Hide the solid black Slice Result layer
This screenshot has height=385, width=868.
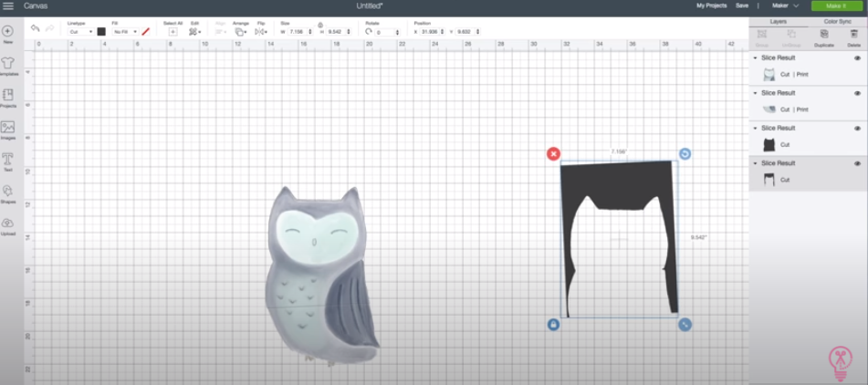(x=857, y=129)
